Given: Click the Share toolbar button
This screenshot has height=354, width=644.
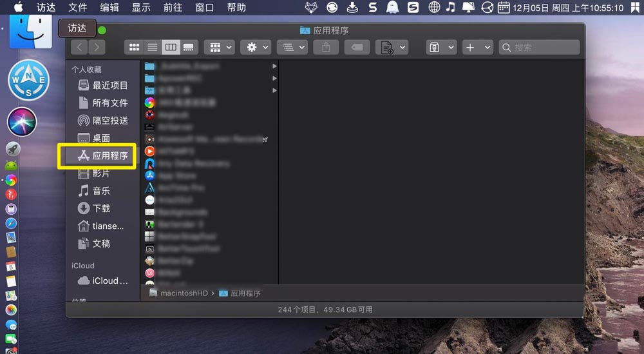Looking at the screenshot, I should [x=326, y=47].
